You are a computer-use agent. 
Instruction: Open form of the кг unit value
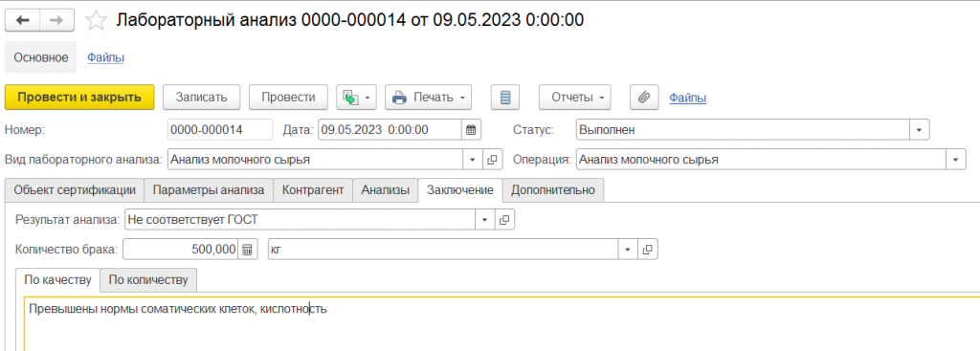(648, 250)
